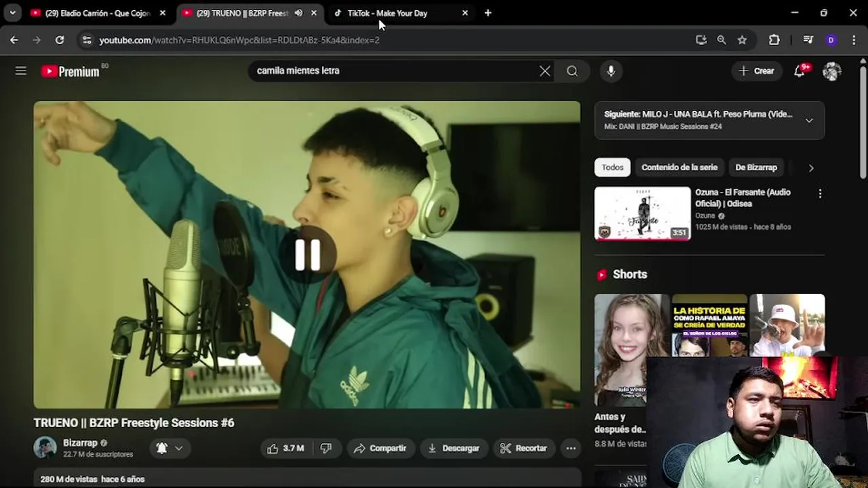The height and width of the screenshot is (488, 868).
Task: Open the Bizarrap channel avatar
Action: 45,447
